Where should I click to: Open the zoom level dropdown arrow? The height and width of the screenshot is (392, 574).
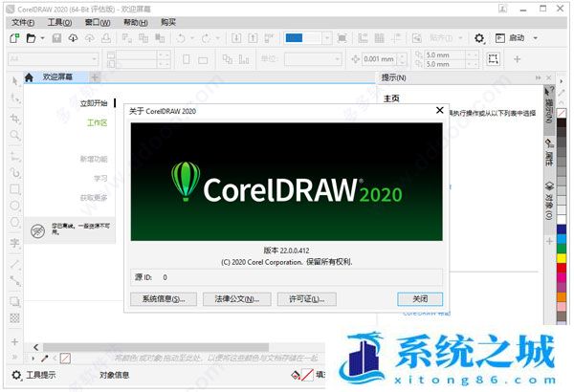[327, 38]
